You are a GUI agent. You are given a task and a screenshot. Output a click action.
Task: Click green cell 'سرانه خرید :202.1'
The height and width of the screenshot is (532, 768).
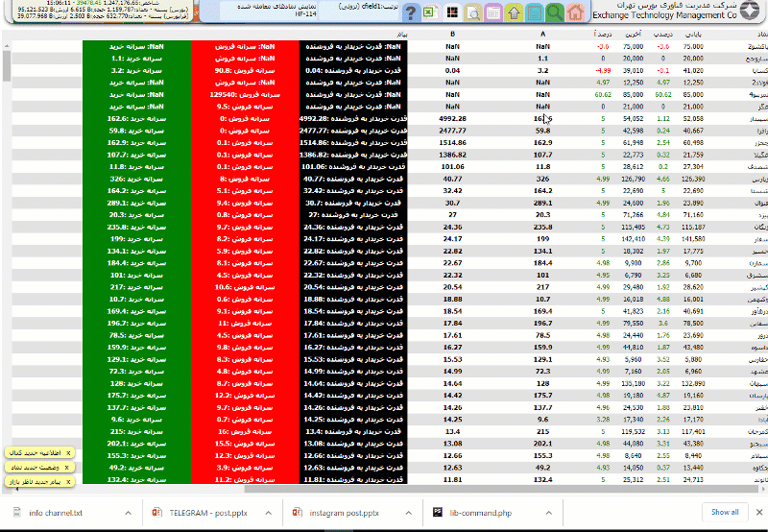tap(136, 444)
